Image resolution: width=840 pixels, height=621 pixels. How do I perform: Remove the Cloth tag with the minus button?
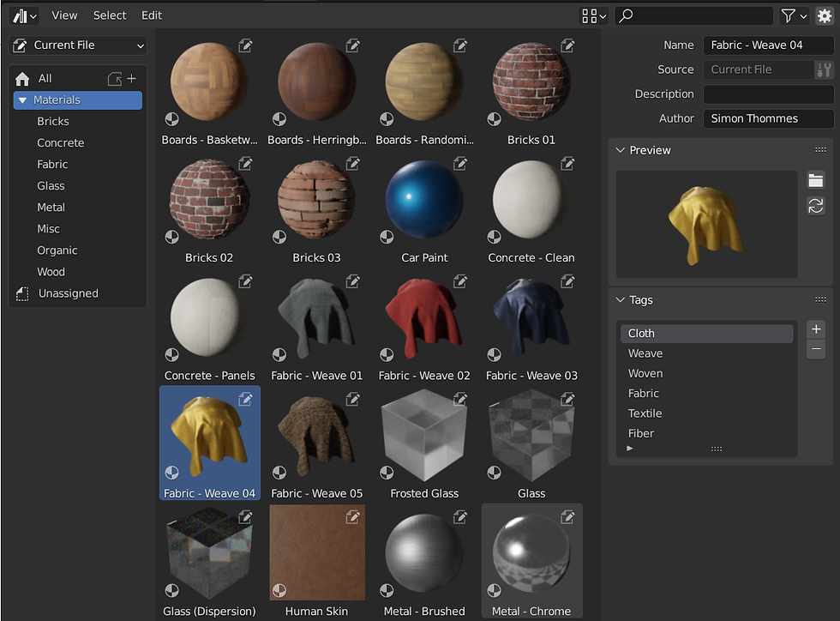tap(815, 349)
